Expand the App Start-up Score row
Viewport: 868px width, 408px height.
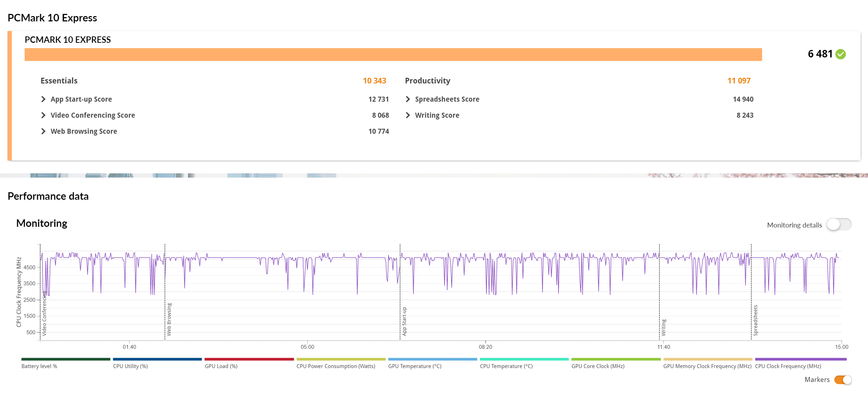(x=43, y=99)
